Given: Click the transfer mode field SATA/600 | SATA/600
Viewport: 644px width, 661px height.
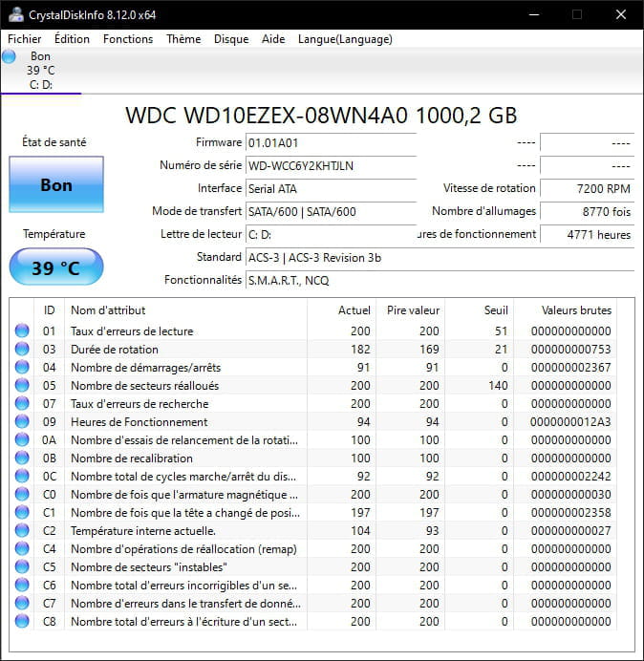Looking at the screenshot, I should 331,211.
